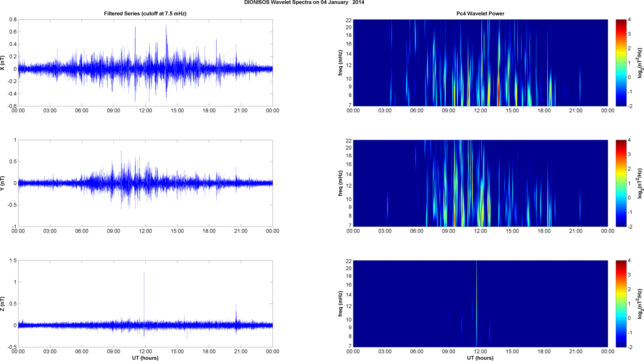This screenshot has width=644, height=361.
Task: Click the 06:00 tick under middle spectrogram
Action: 417,231
